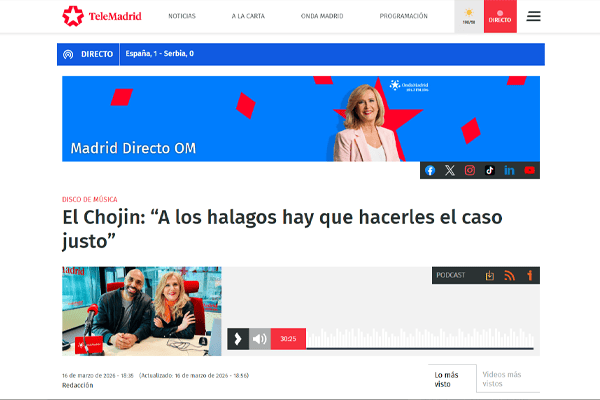Image resolution: width=600 pixels, height=400 pixels.
Task: Open the A la carta menu
Action: point(248,16)
